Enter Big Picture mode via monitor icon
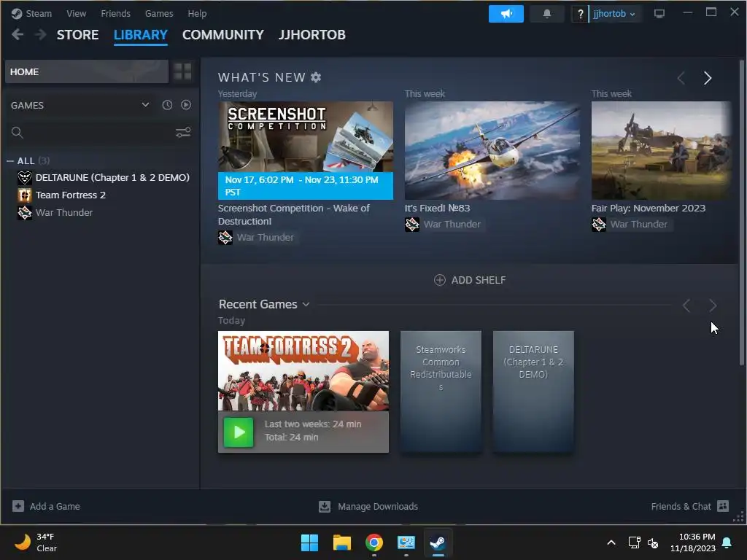 coord(659,14)
